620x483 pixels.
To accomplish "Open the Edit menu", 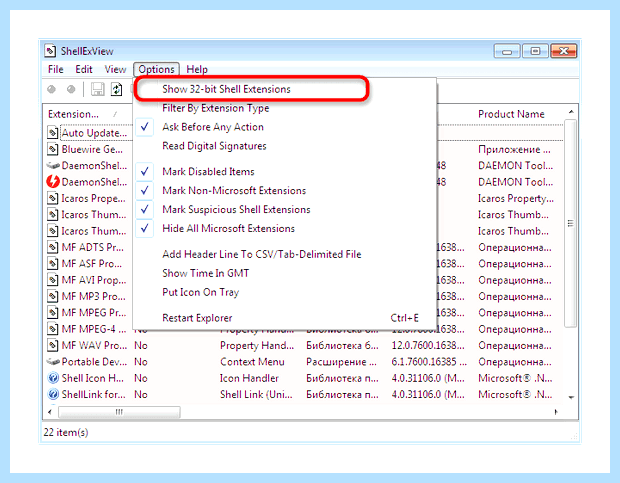I will pyautogui.click(x=84, y=70).
